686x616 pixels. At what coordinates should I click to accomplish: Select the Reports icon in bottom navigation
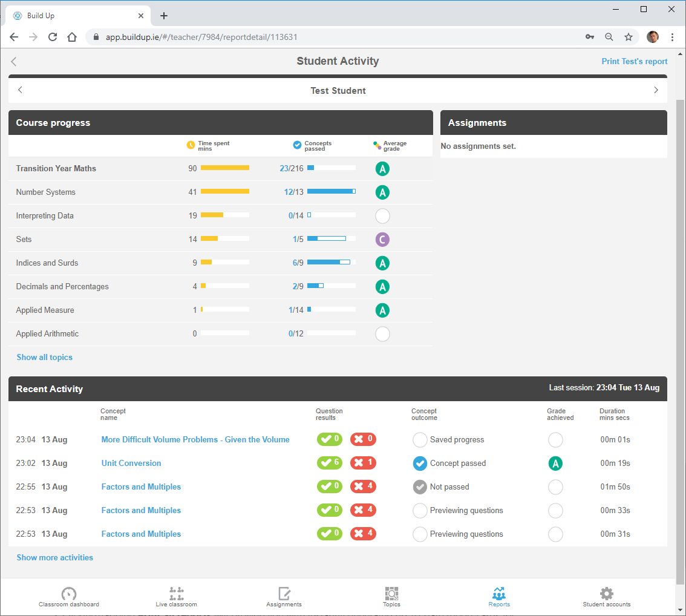[499, 594]
